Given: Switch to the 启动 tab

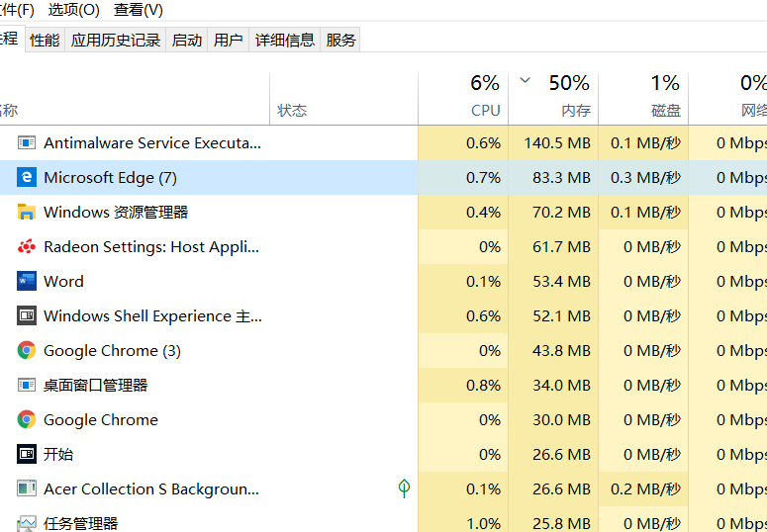Looking at the screenshot, I should point(187,41).
